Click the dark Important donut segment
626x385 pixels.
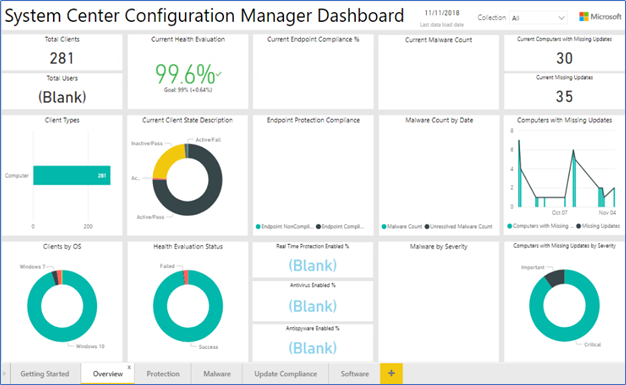pyautogui.click(x=555, y=278)
